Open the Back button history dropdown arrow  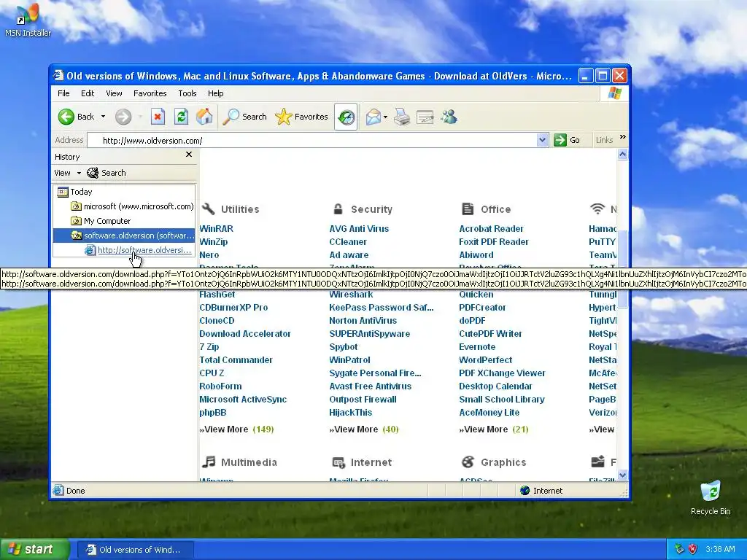point(103,117)
